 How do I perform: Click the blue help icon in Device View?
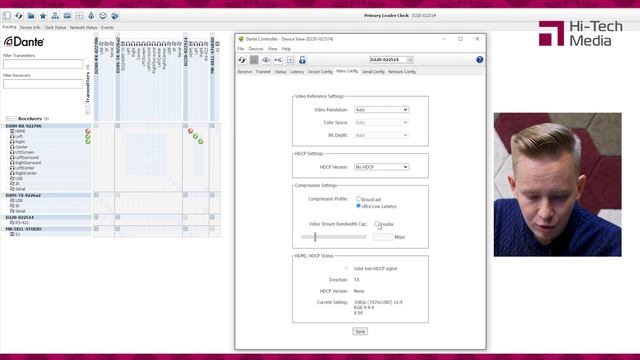480,60
